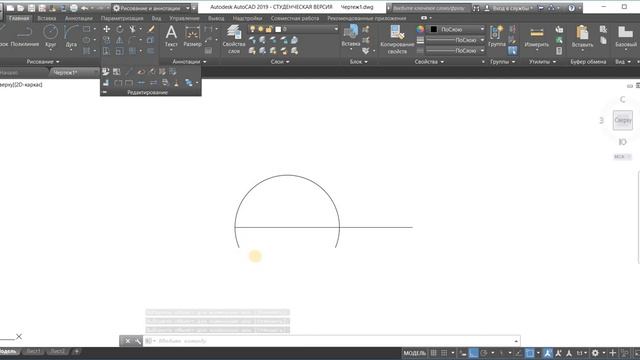Click the object color swatch in Свойства
Screen dimensions: 640x360
433,29
